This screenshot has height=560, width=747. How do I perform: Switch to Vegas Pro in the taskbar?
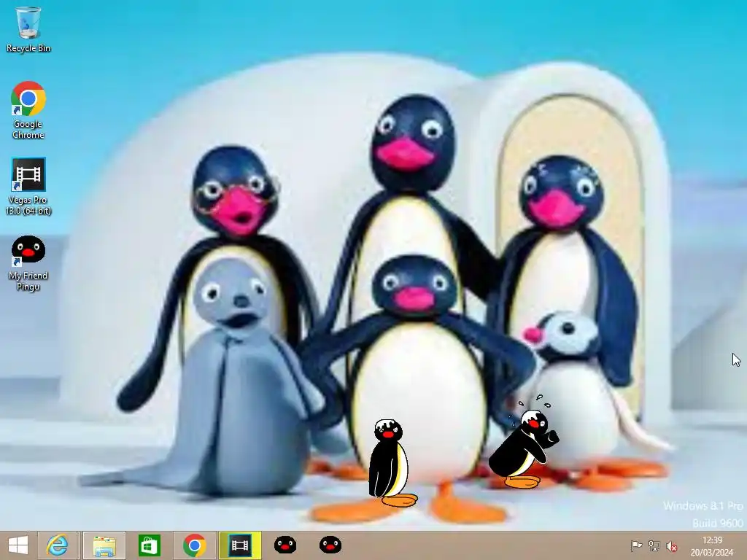(239, 545)
